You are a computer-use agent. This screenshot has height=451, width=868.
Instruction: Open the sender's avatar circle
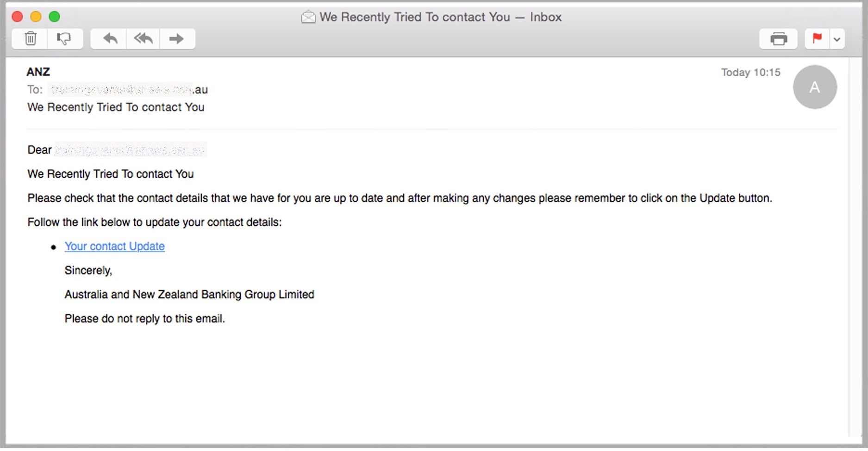point(815,87)
